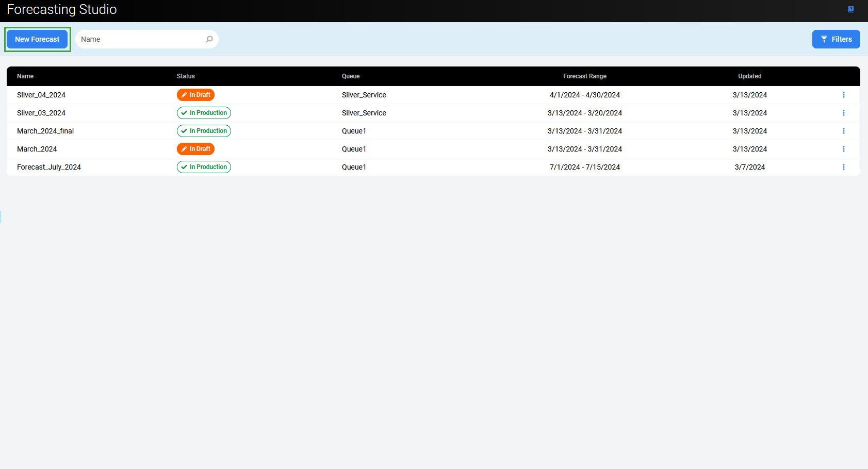The image size is (868, 469).
Task: Sort by the Updated column header
Action: click(x=749, y=76)
